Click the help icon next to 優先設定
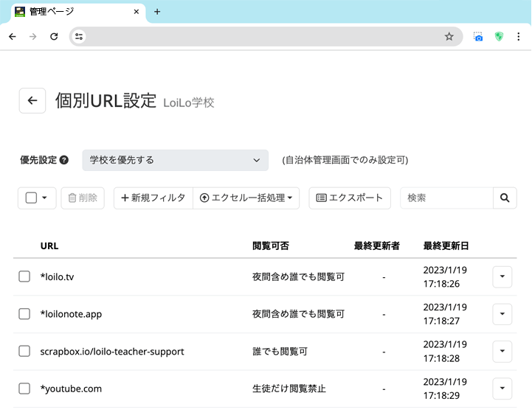 pos(64,160)
